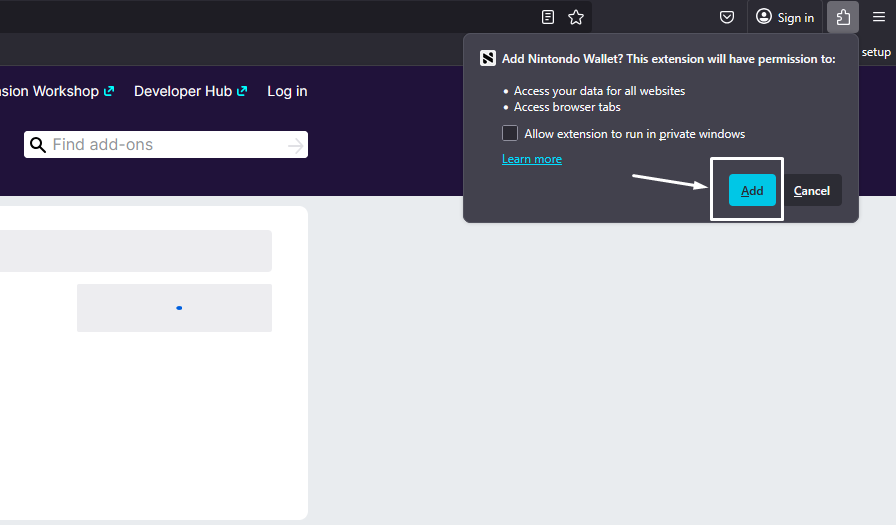This screenshot has width=896, height=525.
Task: Click 'Access your data for all websites' text
Action: point(599,91)
